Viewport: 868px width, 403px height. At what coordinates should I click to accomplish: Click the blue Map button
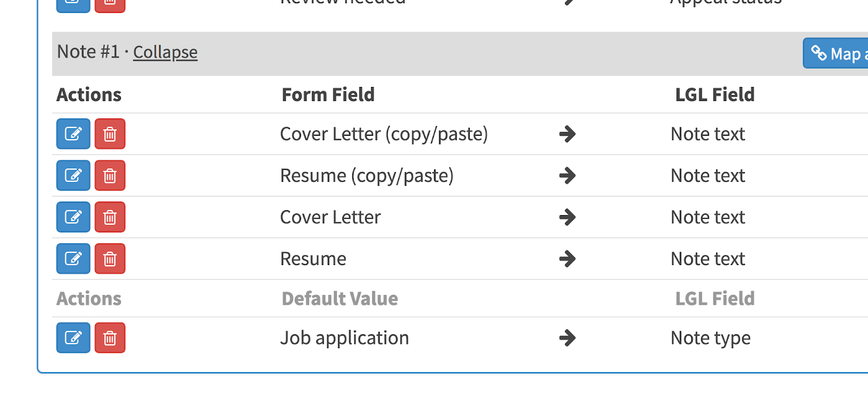[835, 53]
